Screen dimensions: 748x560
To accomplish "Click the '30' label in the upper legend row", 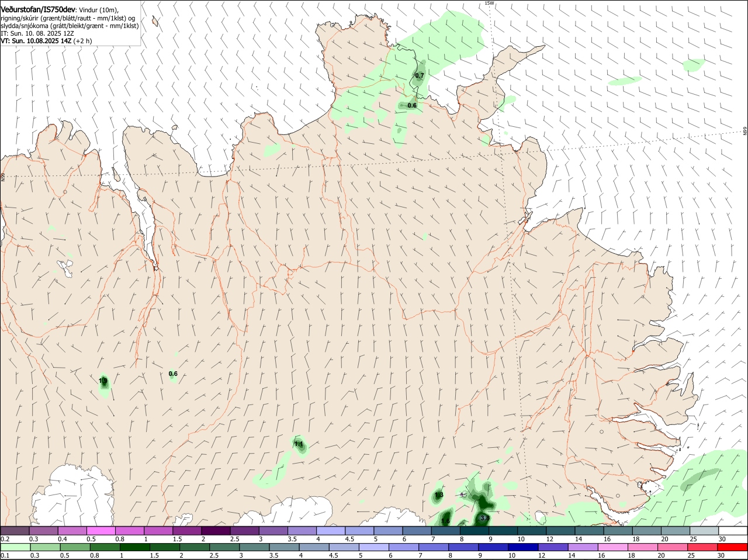I will pyautogui.click(x=722, y=539).
